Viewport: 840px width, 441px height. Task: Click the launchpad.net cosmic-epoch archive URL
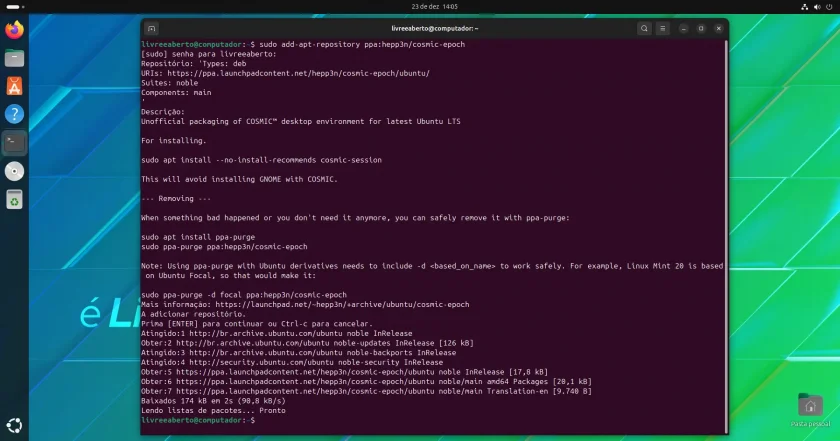pos(342,304)
